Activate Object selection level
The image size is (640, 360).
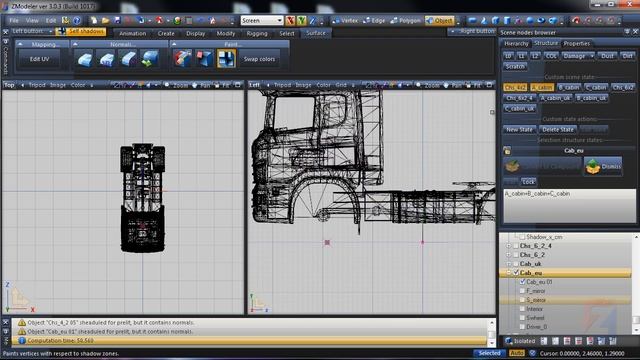(x=439, y=20)
